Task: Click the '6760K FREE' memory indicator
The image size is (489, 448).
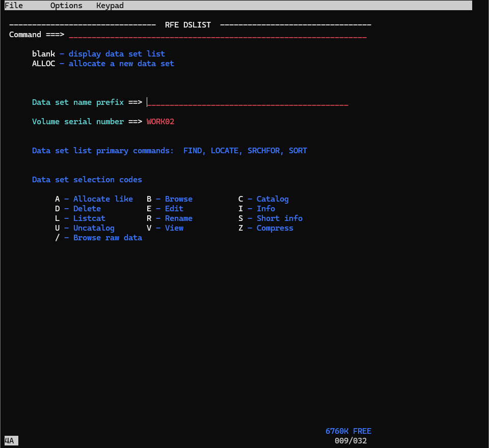Action: tap(348, 431)
